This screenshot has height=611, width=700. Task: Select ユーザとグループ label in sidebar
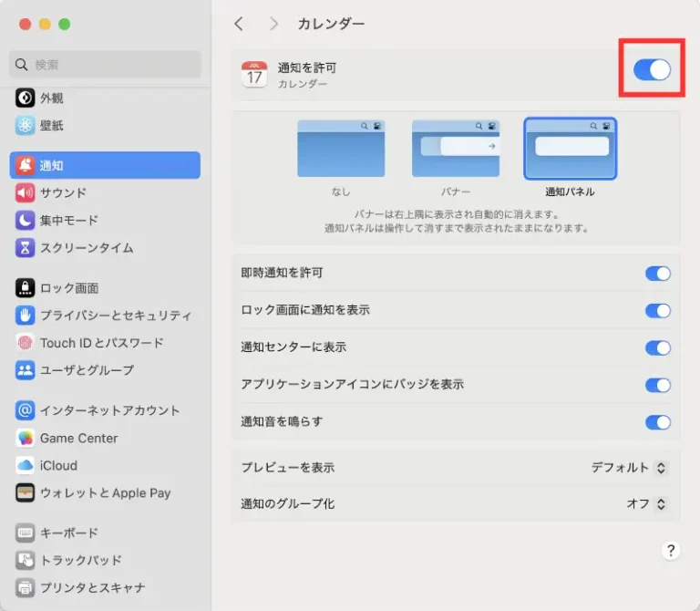pyautogui.click(x=87, y=370)
